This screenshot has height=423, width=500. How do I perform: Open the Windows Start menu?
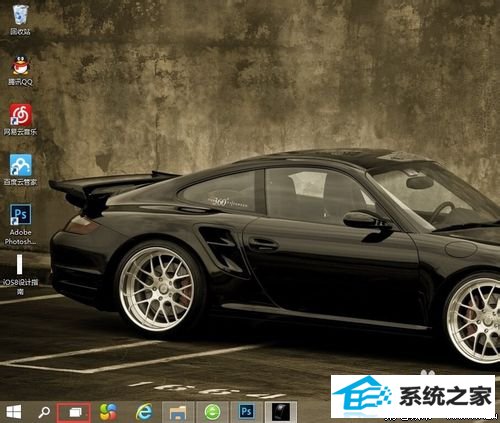14,412
